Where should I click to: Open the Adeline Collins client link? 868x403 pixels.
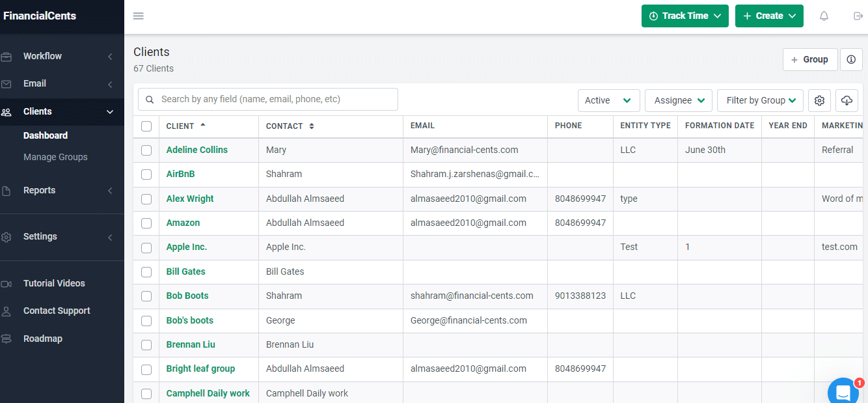point(197,150)
